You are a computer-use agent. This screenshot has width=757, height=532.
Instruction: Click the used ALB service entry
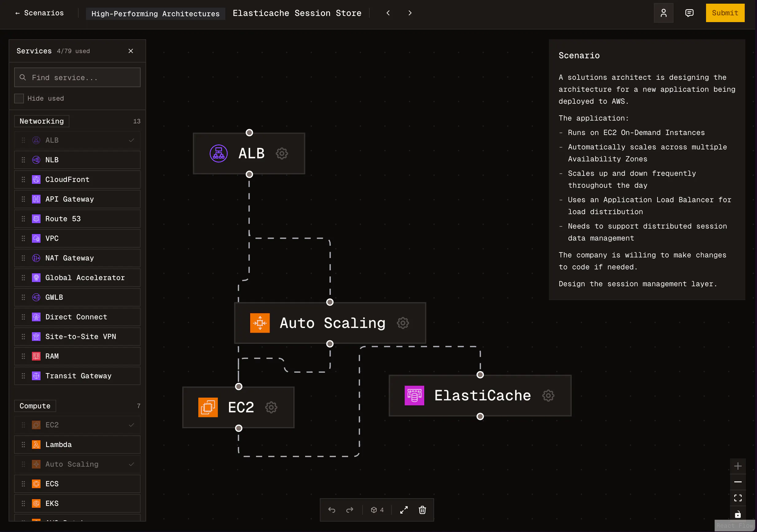coord(77,141)
